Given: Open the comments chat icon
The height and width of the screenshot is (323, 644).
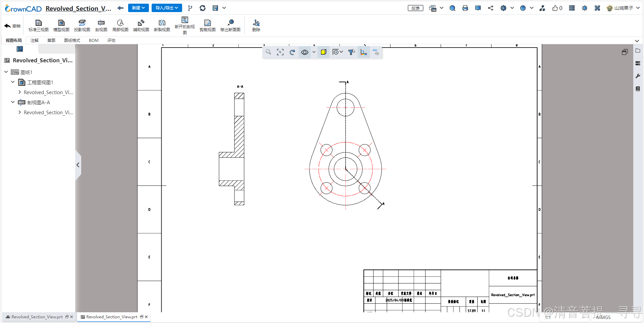Looking at the screenshot, I should [x=478, y=8].
